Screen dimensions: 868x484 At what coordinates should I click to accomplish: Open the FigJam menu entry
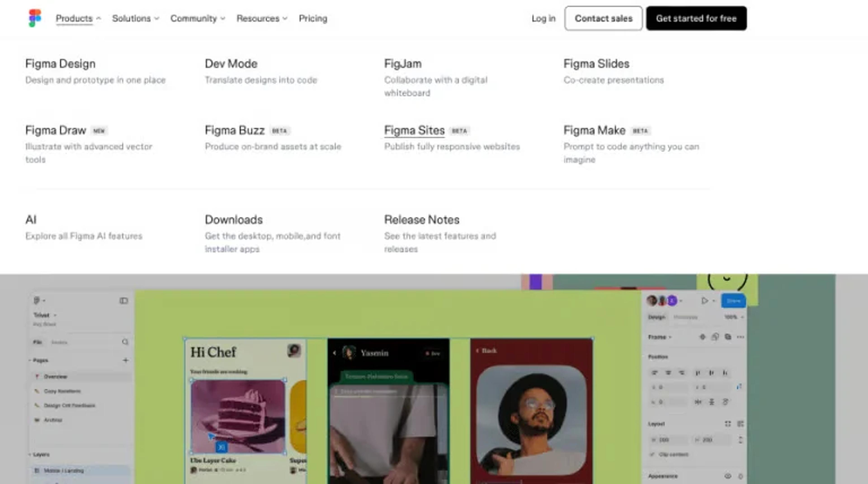[403, 64]
